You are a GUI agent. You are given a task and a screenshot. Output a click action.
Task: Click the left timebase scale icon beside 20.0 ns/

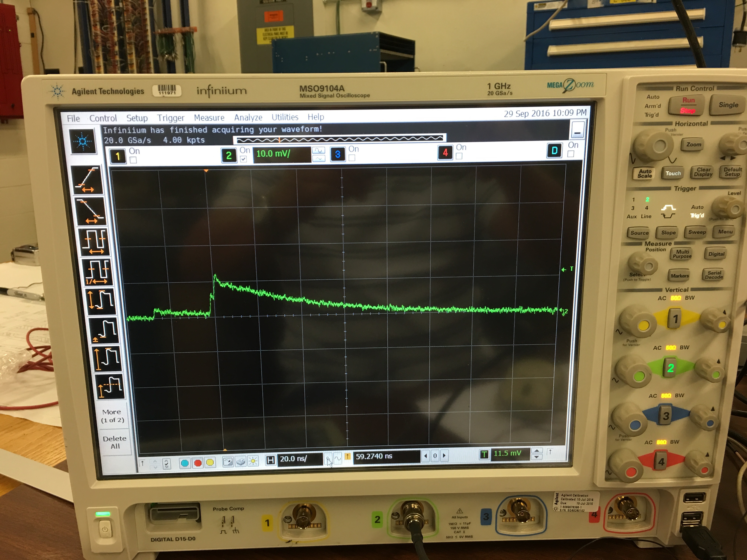point(328,459)
